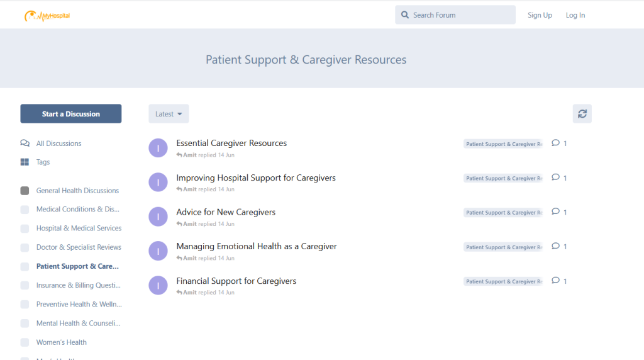Click reply count icon for Financial Support for Caregivers

tap(555, 281)
